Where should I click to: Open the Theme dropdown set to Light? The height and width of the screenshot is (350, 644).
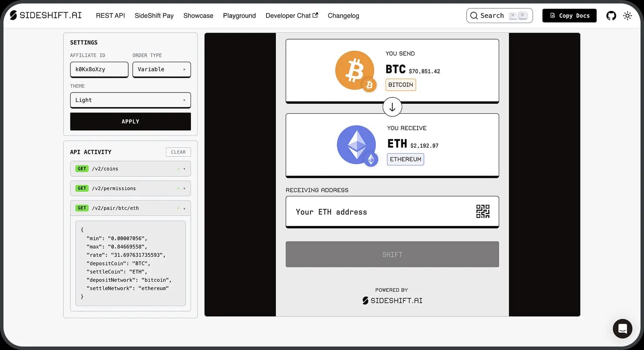pyautogui.click(x=130, y=100)
